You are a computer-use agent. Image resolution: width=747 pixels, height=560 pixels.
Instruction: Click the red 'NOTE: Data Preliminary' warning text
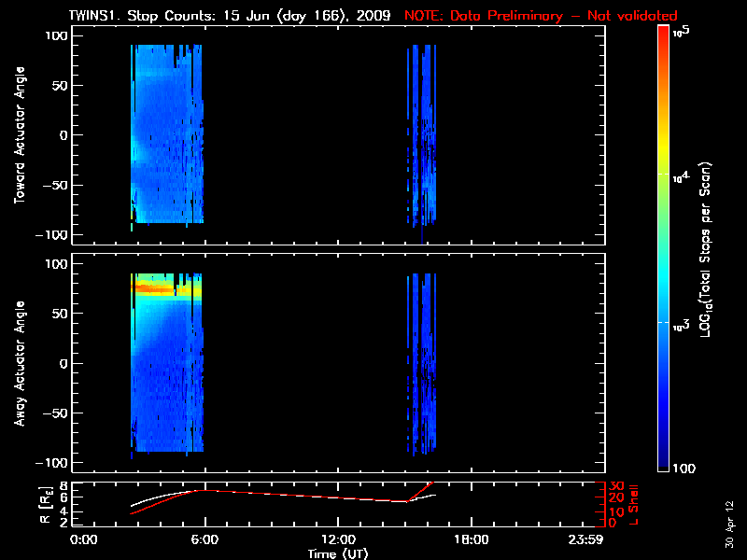click(x=541, y=16)
